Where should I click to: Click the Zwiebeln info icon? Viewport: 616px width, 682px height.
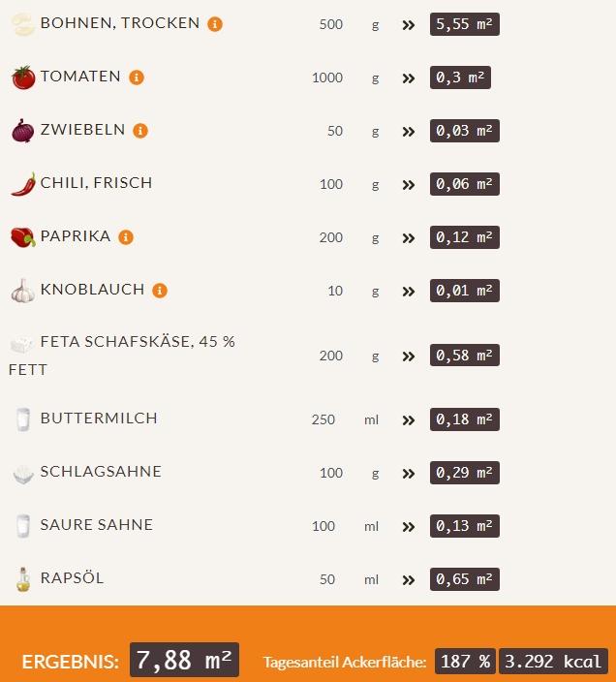[x=140, y=131]
